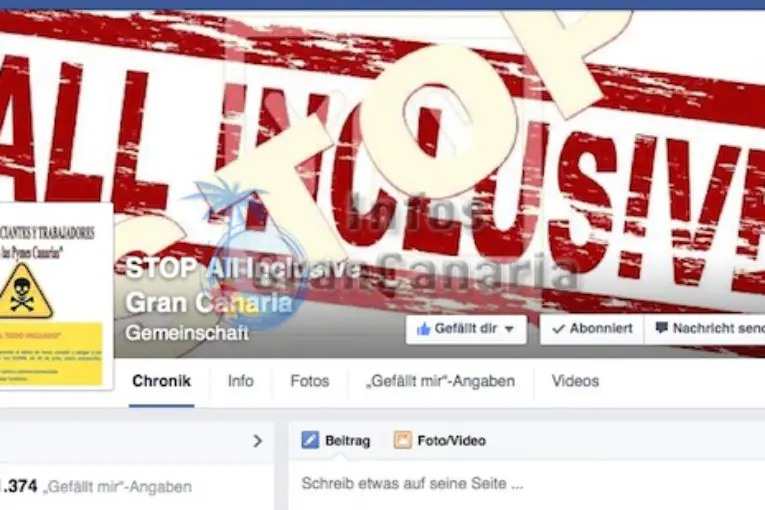Choose the Foto/Video post option
765x510 pixels.
440,440
